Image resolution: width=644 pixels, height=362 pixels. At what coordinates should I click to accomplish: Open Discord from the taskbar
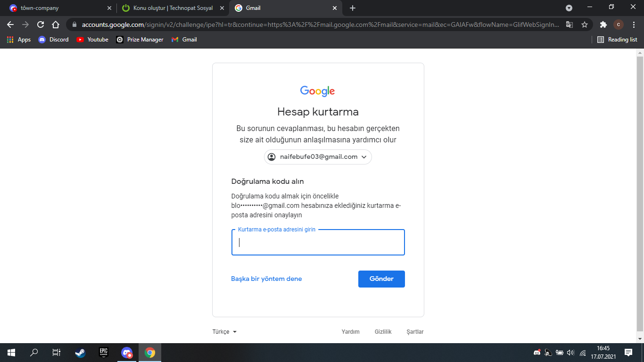(x=127, y=353)
